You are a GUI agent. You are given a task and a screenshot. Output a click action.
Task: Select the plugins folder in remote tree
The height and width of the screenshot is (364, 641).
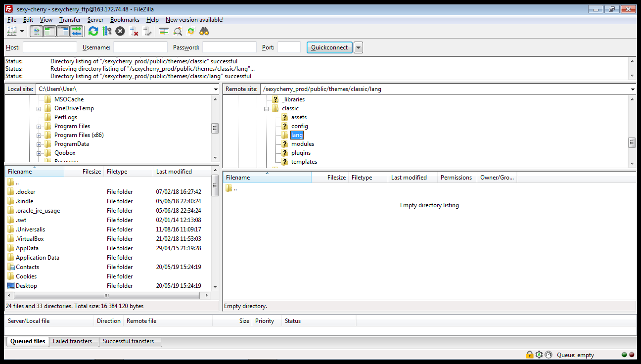[x=301, y=153]
